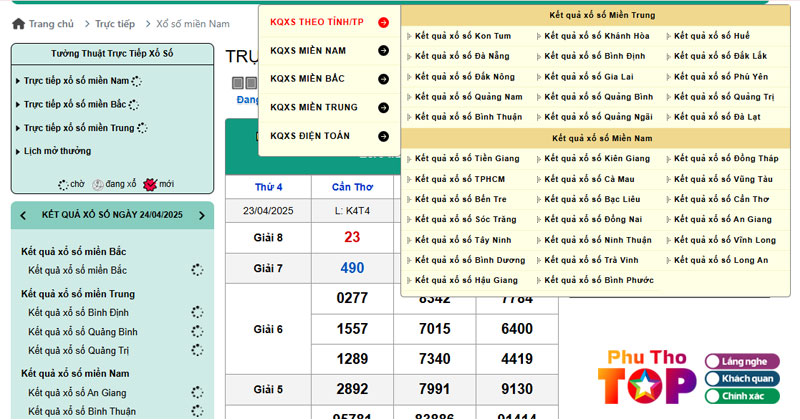This screenshot has height=420, width=800.
Task: Open the KQXS MIỀN TRUNG menu item
Action: tap(314, 108)
